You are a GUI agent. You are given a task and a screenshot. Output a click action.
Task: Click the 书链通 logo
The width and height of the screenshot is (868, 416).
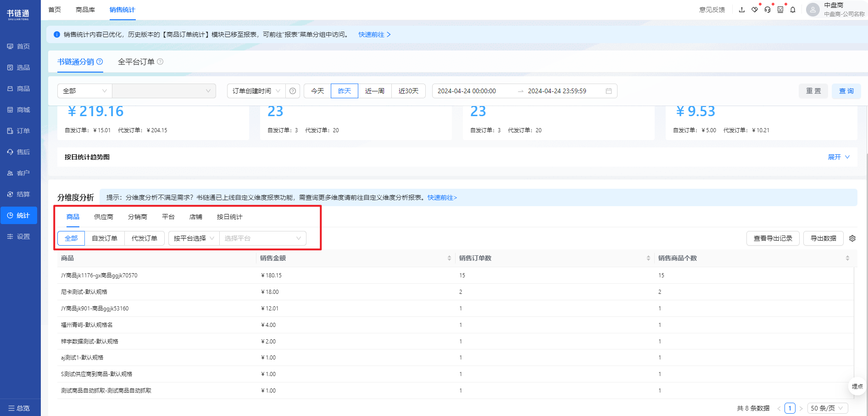coord(18,14)
